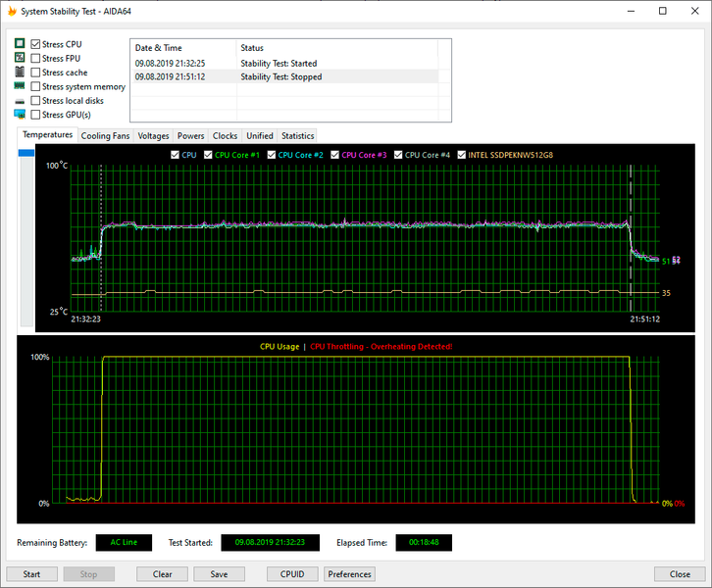Screen dimensions: 712x588
Task: Switch to the Cooling Fans tab
Action: point(105,135)
